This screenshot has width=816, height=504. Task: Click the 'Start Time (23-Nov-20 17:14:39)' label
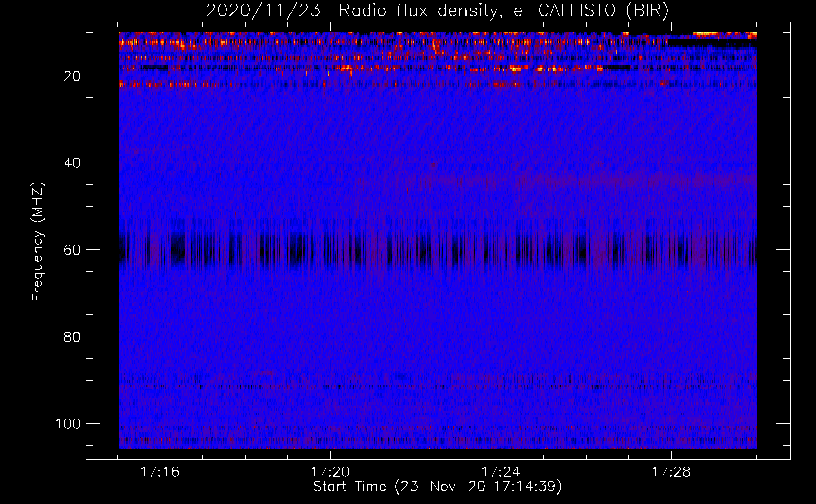(437, 487)
